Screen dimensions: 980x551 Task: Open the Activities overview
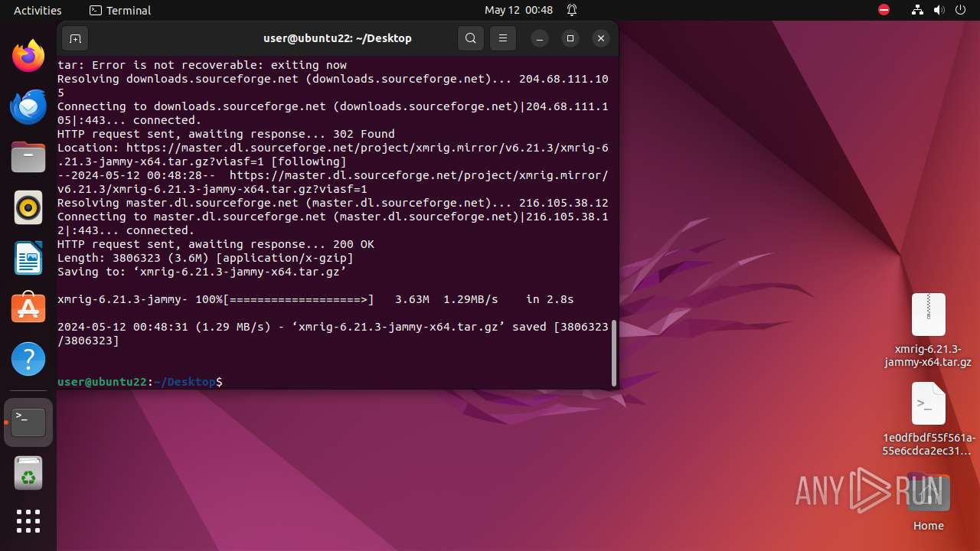pos(38,10)
